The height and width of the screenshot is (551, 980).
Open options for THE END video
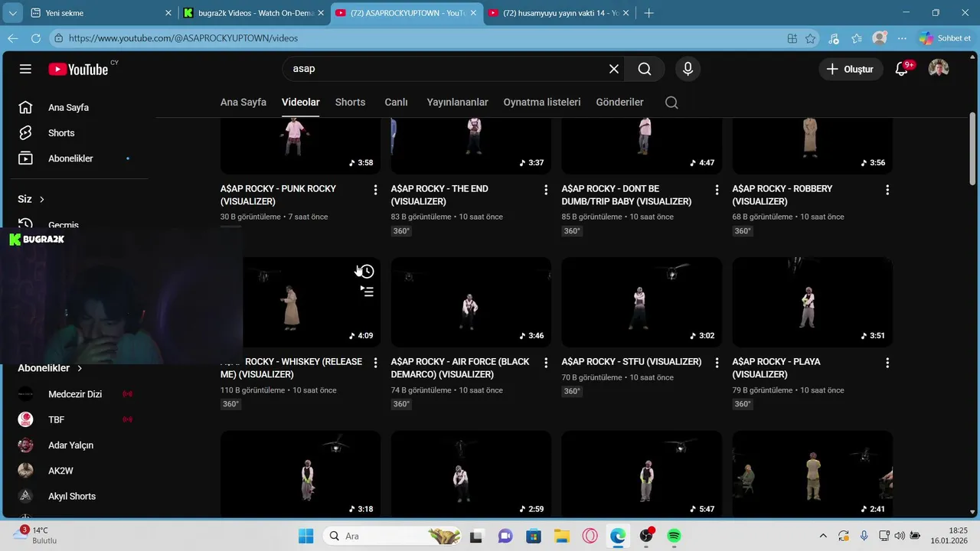coord(546,189)
